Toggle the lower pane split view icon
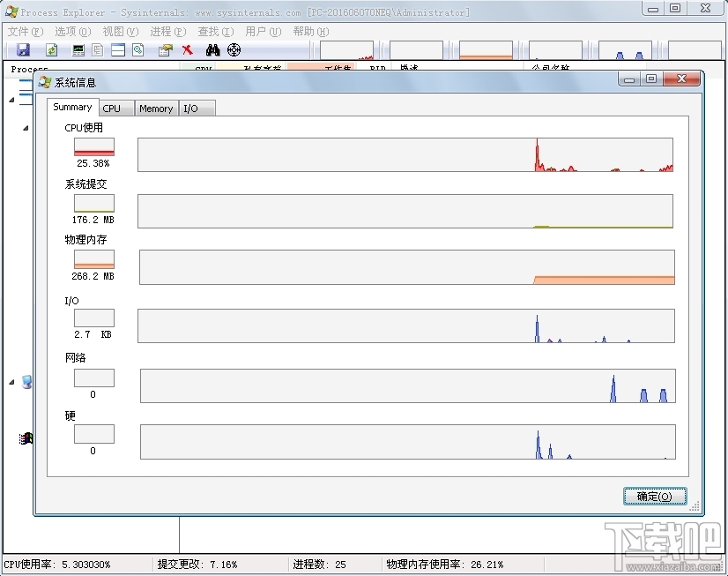The image size is (728, 576). click(117, 50)
